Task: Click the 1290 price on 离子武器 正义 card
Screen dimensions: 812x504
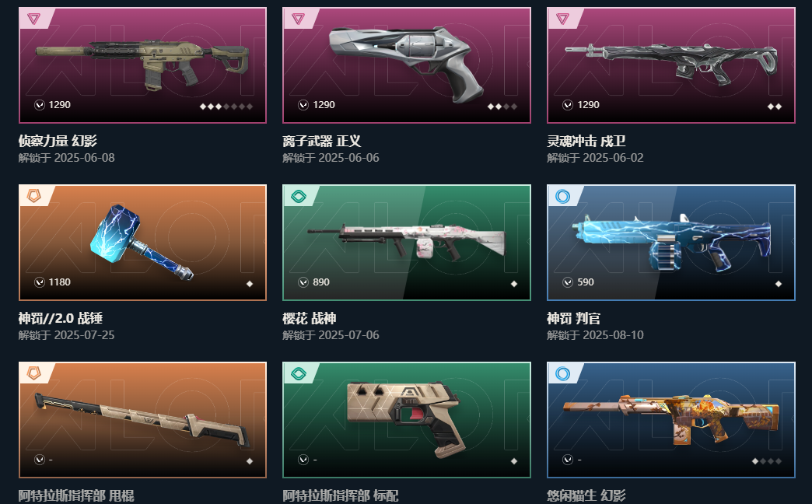Action: (324, 105)
